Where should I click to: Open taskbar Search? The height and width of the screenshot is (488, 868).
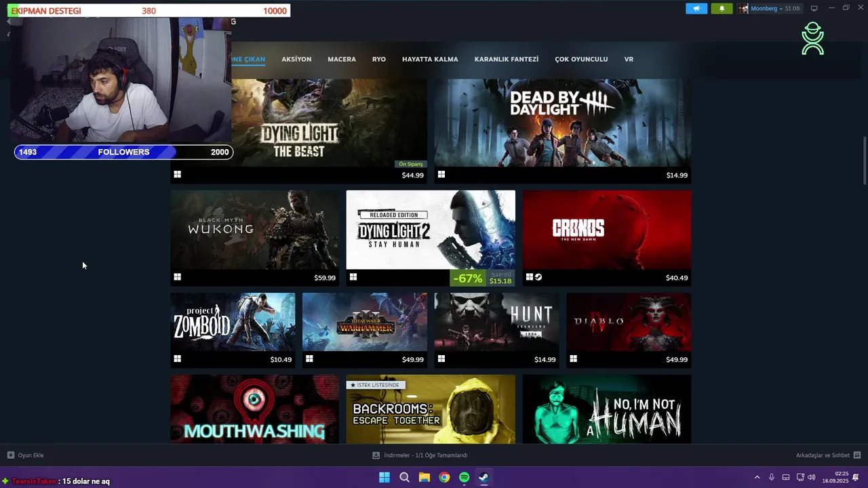coord(405,477)
